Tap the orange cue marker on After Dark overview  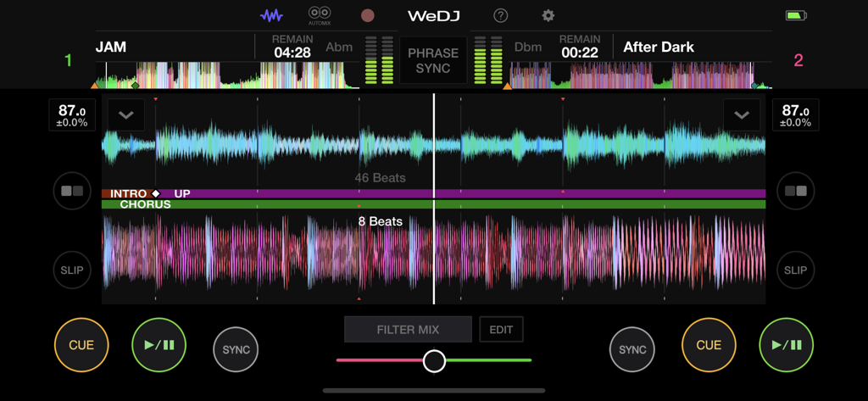point(508,86)
